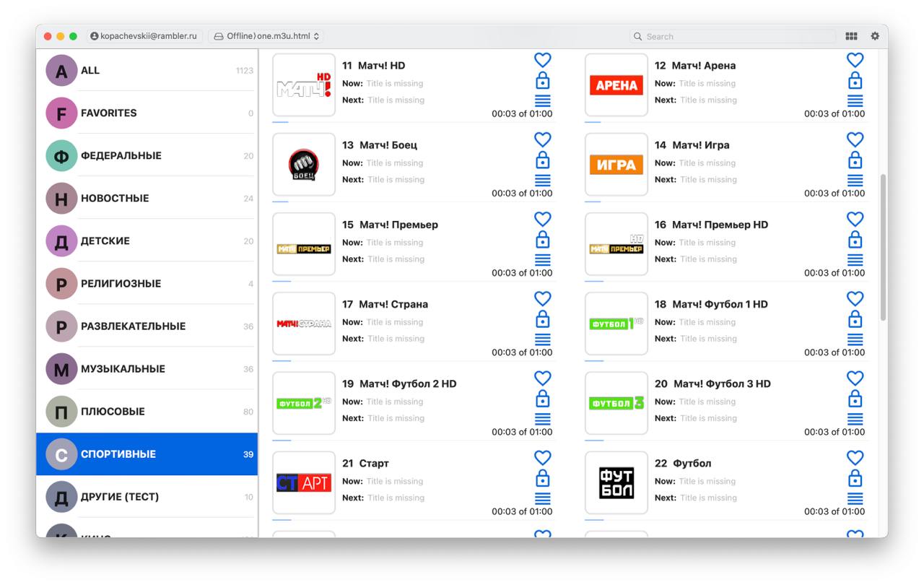Click padlock icon for 12 Матч! Арена
The width and height of the screenshot is (924, 585).
[x=855, y=80]
